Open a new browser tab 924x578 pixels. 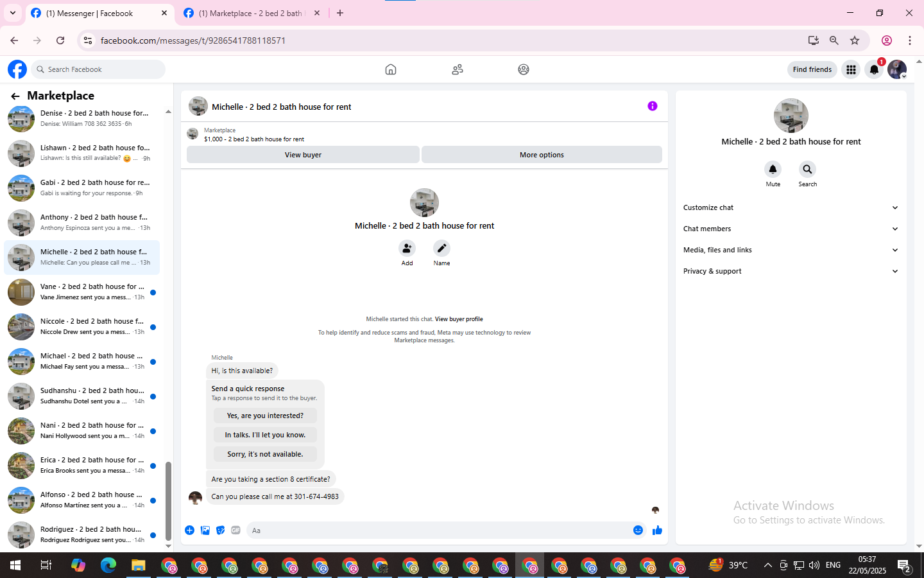pyautogui.click(x=340, y=13)
